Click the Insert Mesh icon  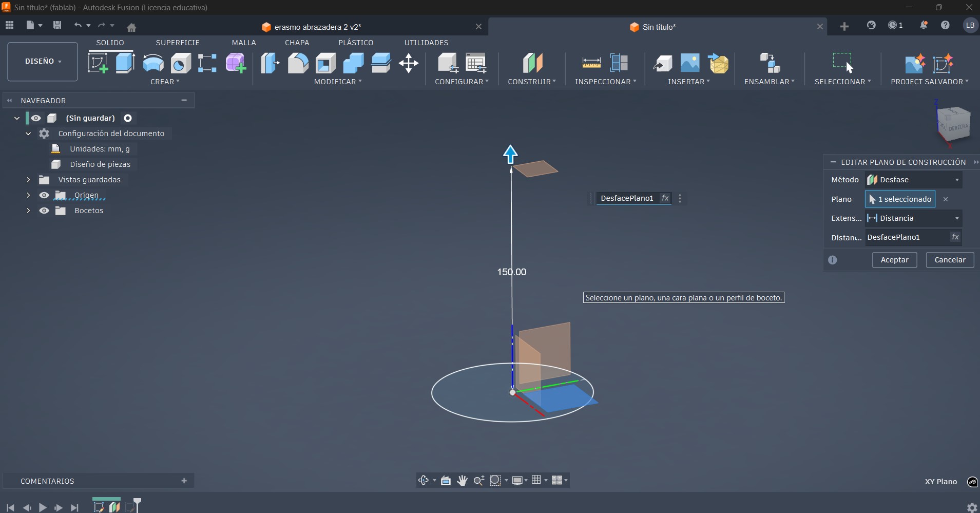(718, 63)
